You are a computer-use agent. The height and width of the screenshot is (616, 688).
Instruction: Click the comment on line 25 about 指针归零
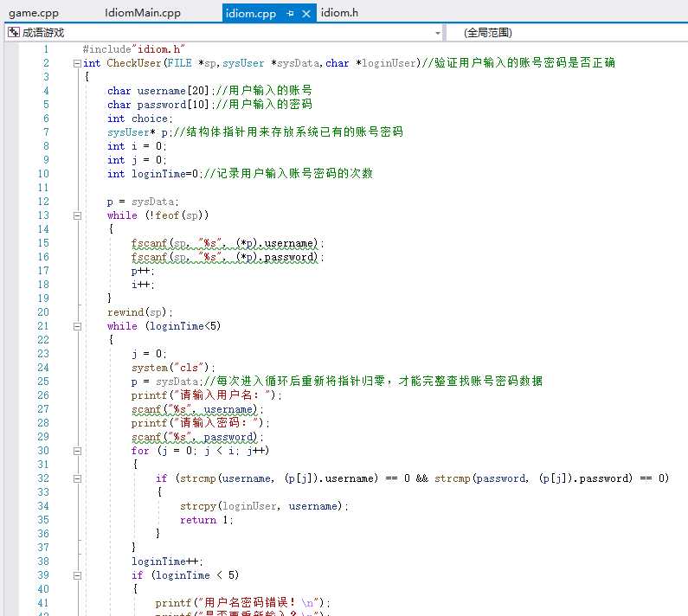coord(373,382)
